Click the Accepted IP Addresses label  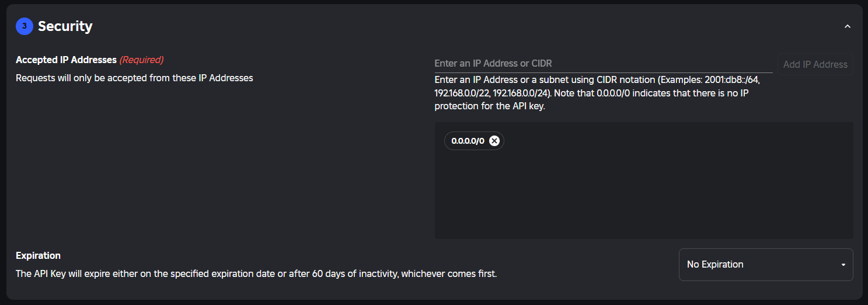(x=66, y=60)
